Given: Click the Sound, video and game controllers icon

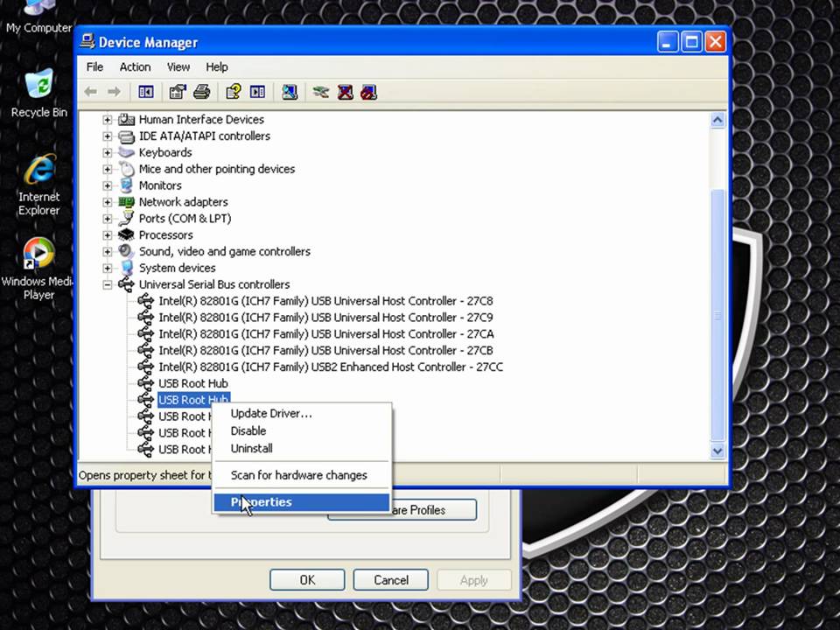Looking at the screenshot, I should [x=126, y=251].
